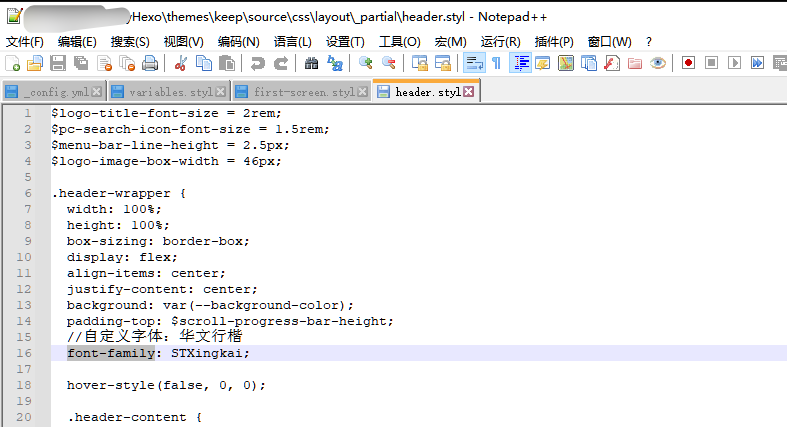Open the Document List panel icon

tap(589, 63)
